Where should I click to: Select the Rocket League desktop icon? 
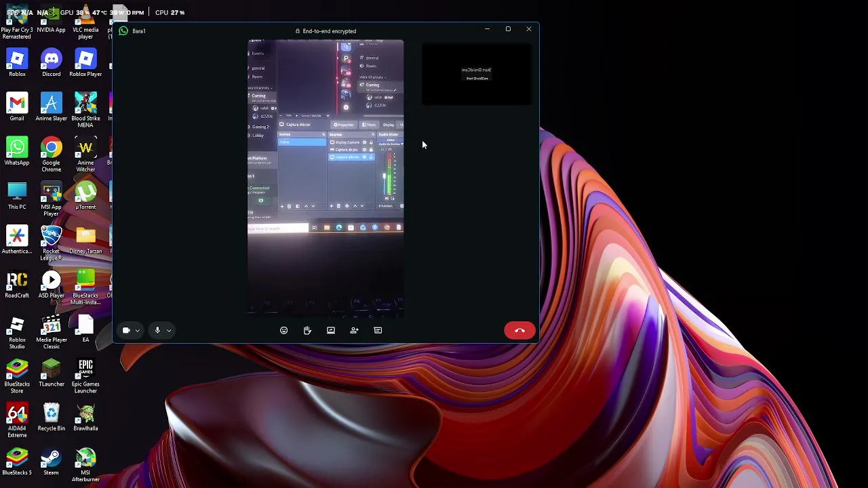(x=51, y=243)
